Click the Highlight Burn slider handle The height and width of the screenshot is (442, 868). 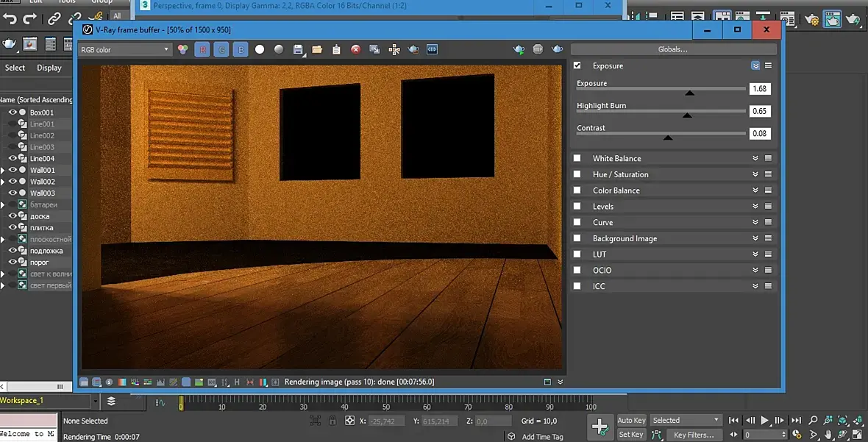[x=687, y=115]
